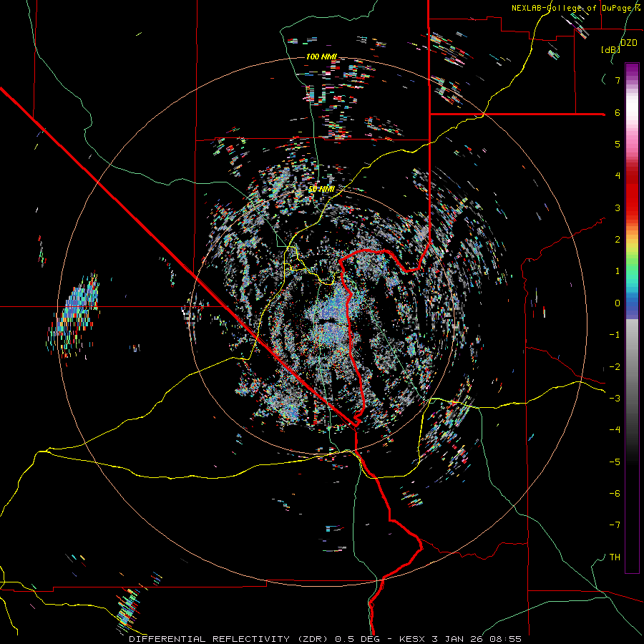
Task: Click the 7 dB tick label on scale
Action: pos(618,80)
